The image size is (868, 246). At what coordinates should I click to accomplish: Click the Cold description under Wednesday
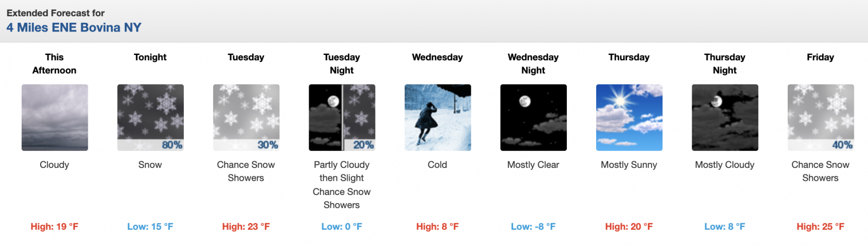(437, 165)
